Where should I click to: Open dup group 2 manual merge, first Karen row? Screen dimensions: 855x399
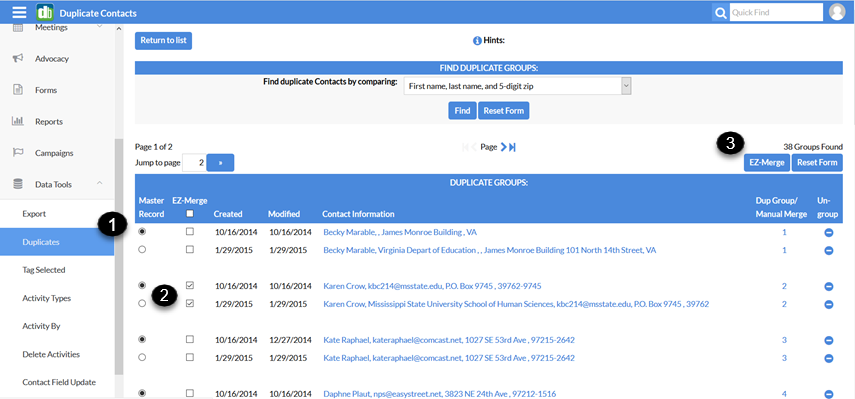784,286
